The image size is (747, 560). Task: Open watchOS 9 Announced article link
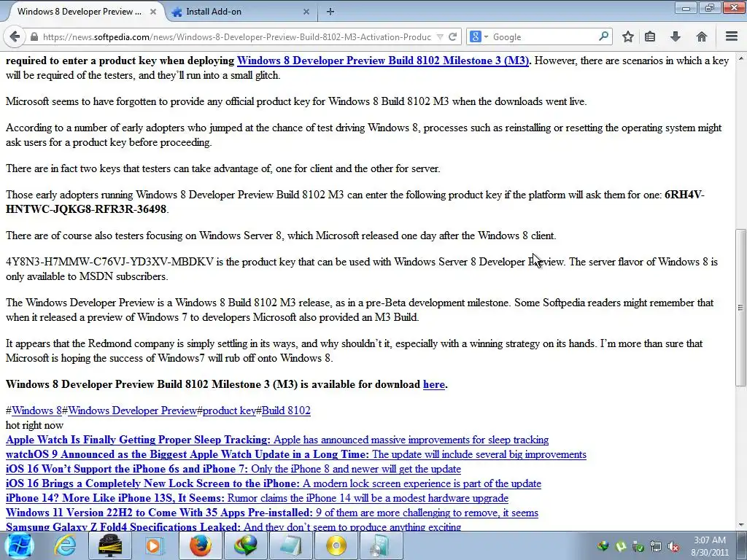[296, 454]
